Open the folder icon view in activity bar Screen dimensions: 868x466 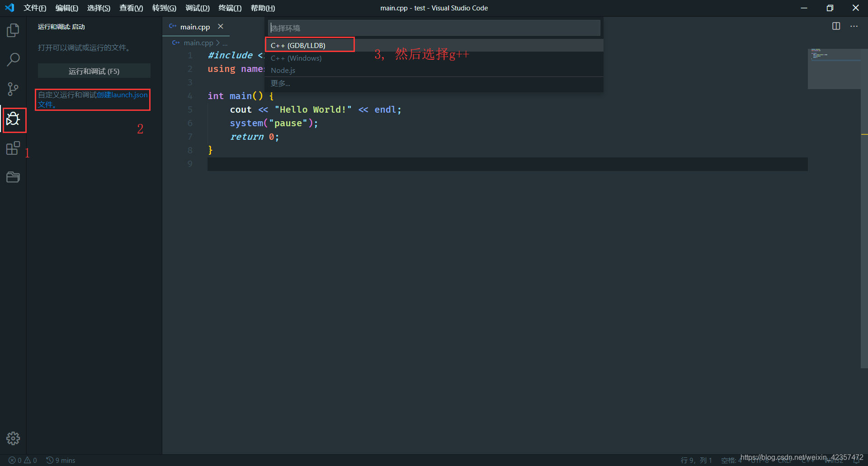(x=13, y=177)
